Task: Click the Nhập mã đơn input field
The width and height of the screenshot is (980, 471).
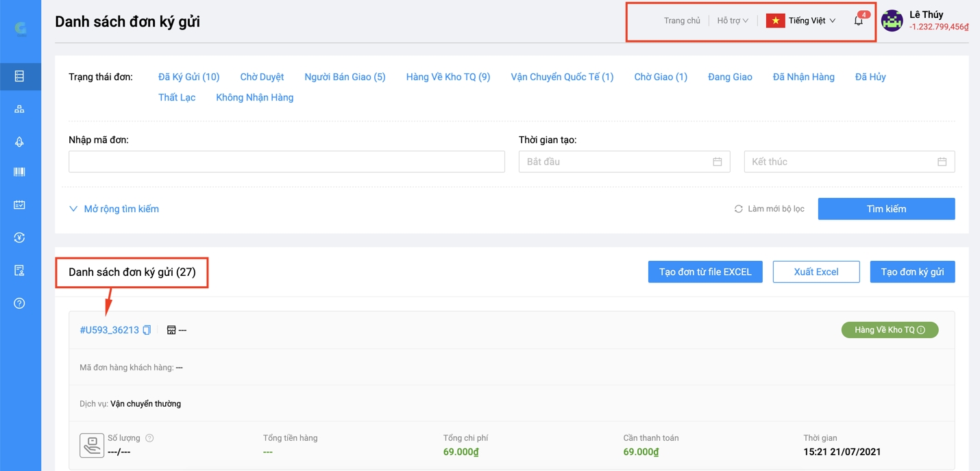Action: (x=286, y=162)
